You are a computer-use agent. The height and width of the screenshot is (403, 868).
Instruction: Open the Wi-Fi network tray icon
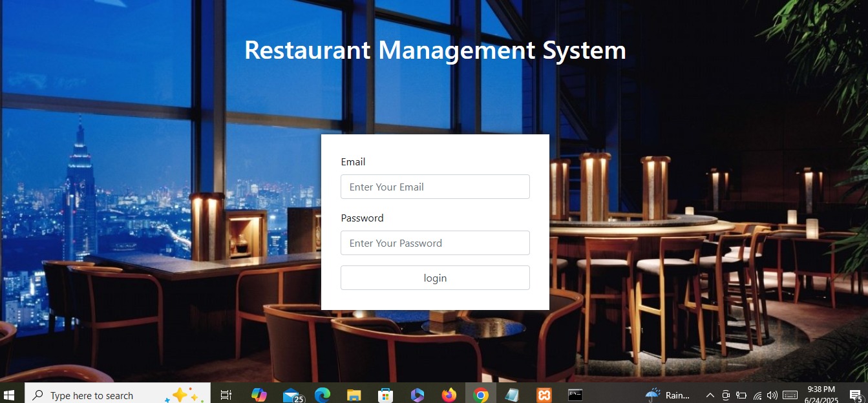click(757, 395)
